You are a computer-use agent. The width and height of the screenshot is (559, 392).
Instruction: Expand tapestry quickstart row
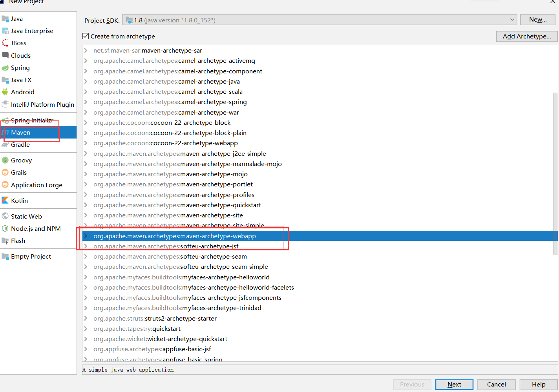click(x=86, y=329)
